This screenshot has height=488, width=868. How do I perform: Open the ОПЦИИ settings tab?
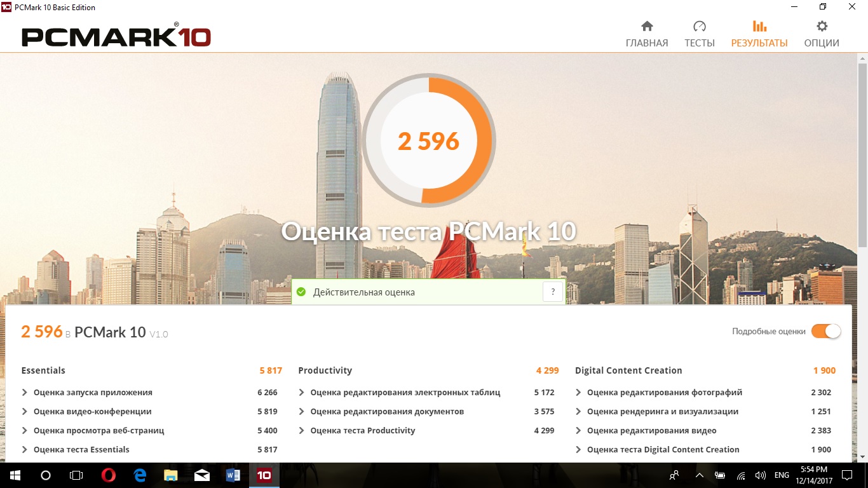(822, 34)
